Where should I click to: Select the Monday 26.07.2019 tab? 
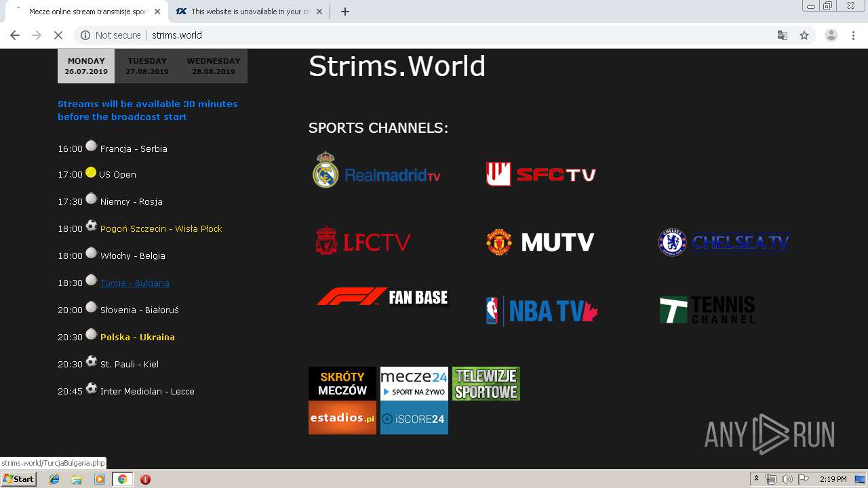[x=86, y=66]
